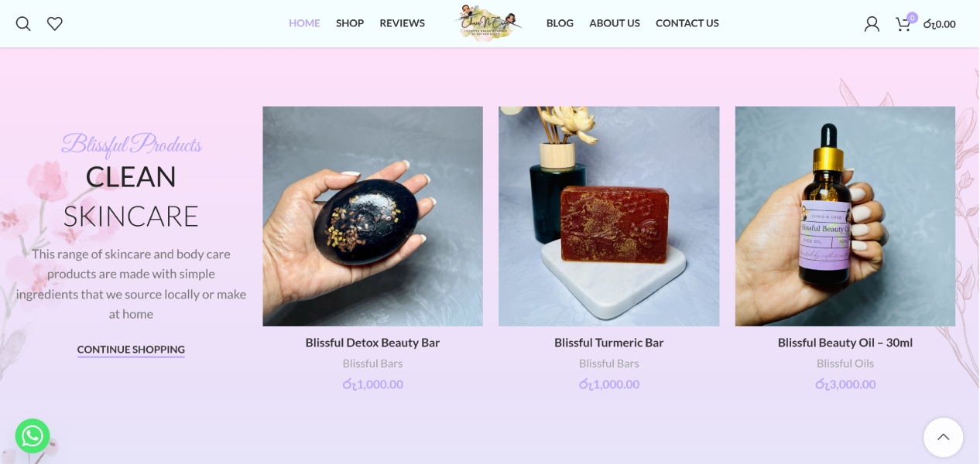
Task: Open the Blissful Turmeric Bar title link
Action: tap(609, 343)
